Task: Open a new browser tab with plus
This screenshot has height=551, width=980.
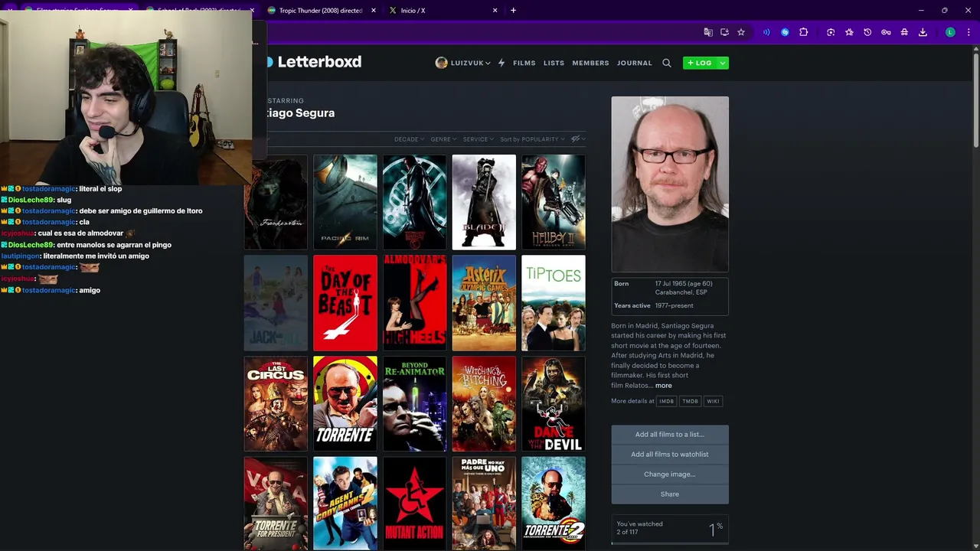Action: (513, 10)
